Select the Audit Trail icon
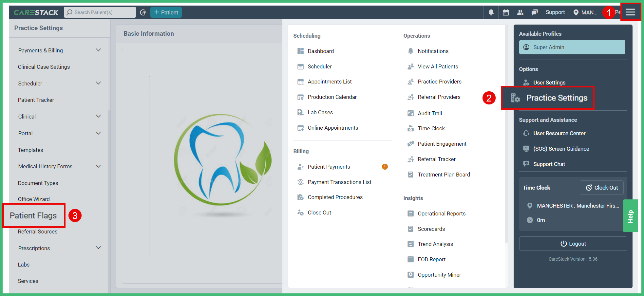The height and width of the screenshot is (296, 644). pyautogui.click(x=410, y=113)
